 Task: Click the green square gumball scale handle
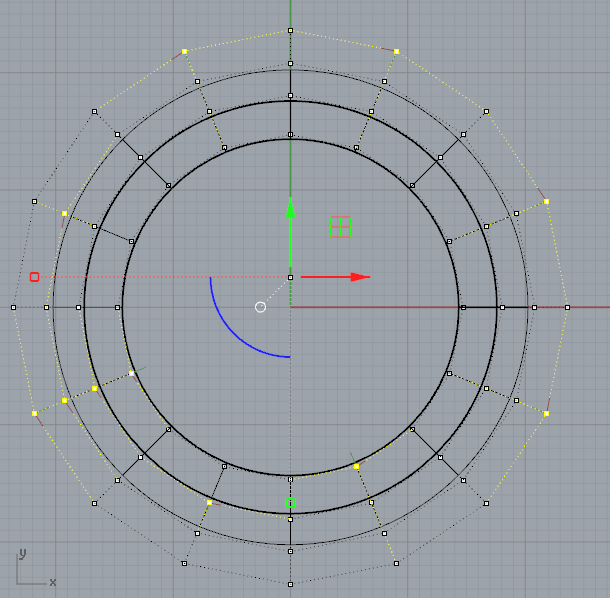(290, 503)
